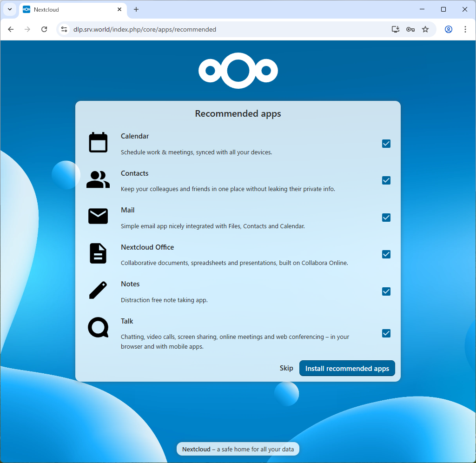Click 'Collaborative documents, spreadsheets' description
The width and height of the screenshot is (476, 463).
click(x=234, y=263)
